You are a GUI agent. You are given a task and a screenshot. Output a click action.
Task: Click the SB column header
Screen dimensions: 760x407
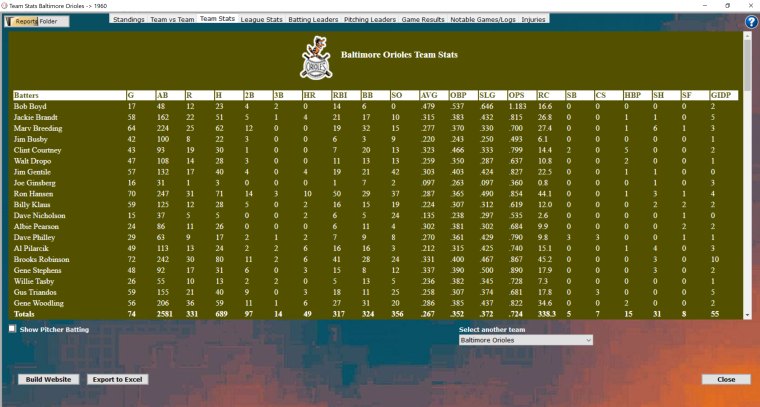coord(579,95)
